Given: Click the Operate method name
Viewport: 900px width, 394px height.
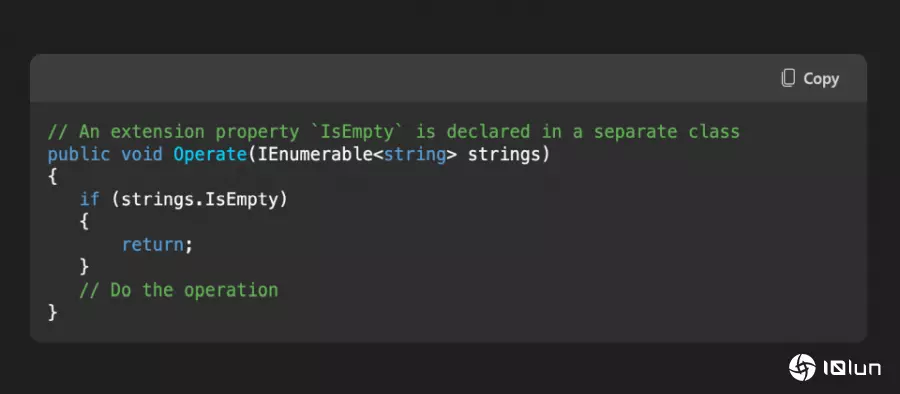Looking at the screenshot, I should (x=210, y=154).
